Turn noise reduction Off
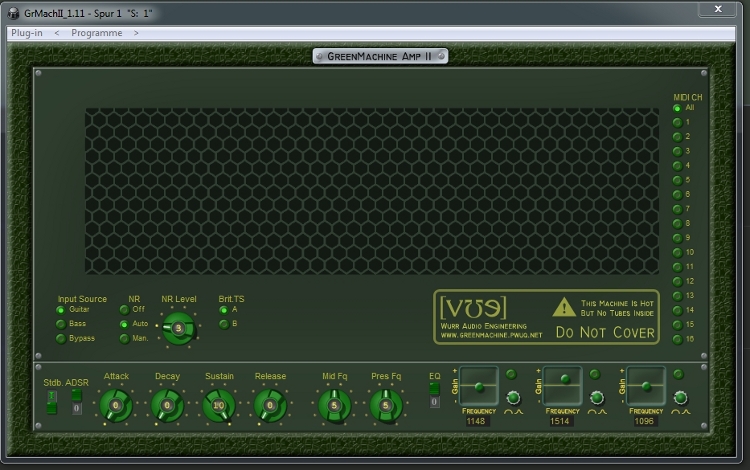 (124, 310)
